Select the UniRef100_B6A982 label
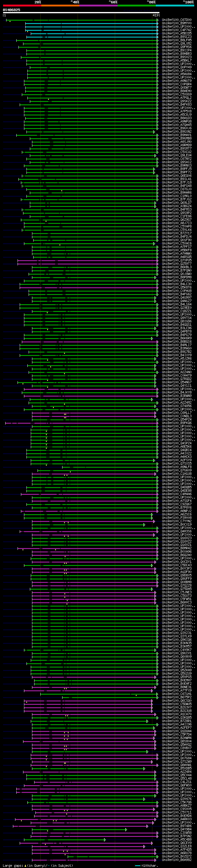 (x=176, y=860)
